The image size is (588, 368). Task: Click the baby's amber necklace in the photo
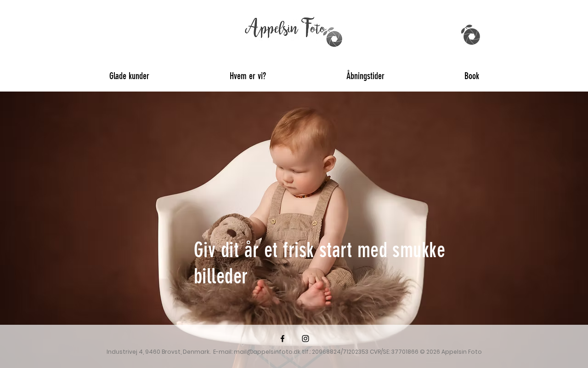(311, 191)
